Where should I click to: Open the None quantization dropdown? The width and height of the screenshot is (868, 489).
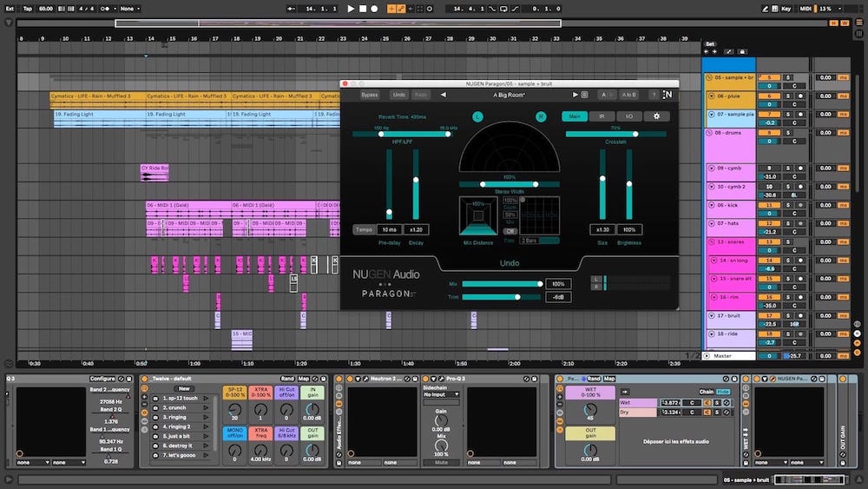(x=129, y=9)
